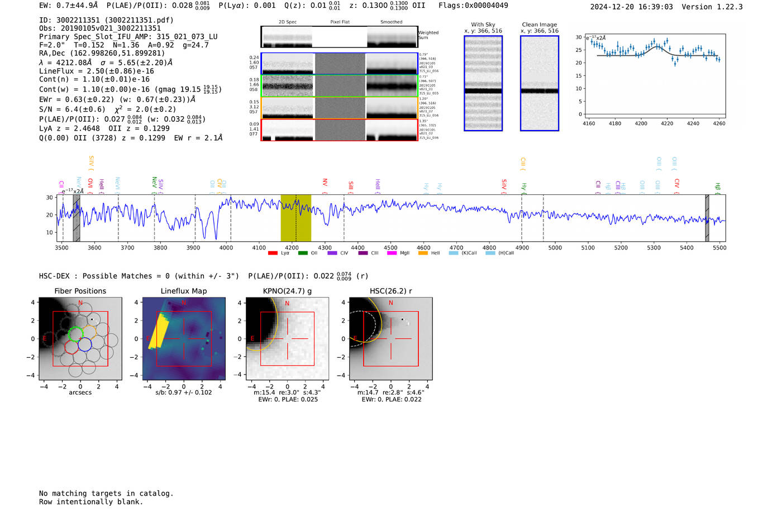
Task: Click the yellow highlighted band in the spectrum
Action: pyautogui.click(x=296, y=218)
